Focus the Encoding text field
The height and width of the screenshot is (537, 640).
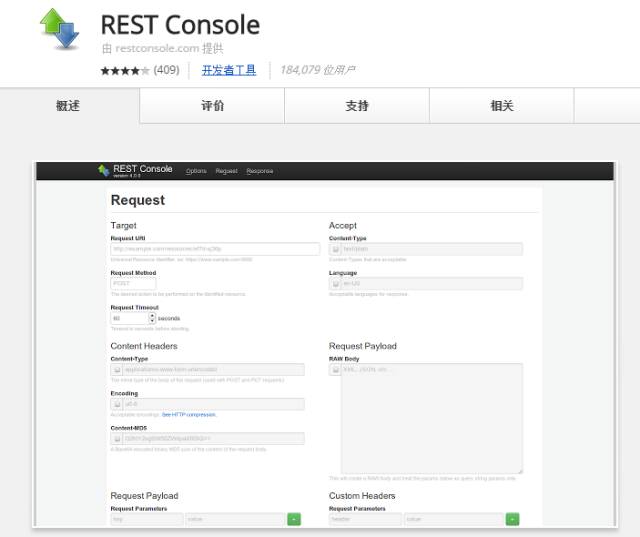coord(213,404)
